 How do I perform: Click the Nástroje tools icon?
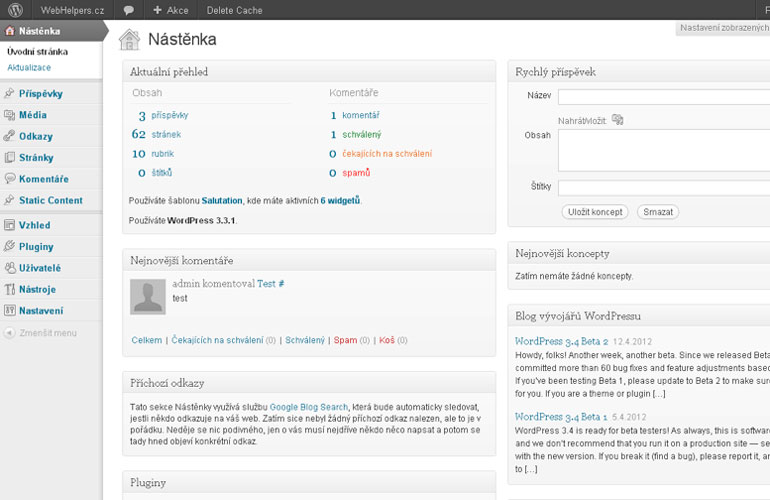coord(10,289)
